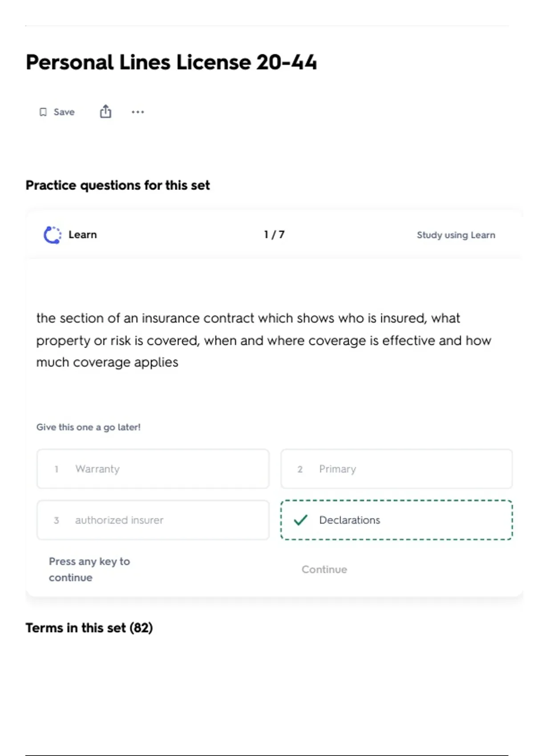
Task: Click the share icon
Action: coord(105,112)
